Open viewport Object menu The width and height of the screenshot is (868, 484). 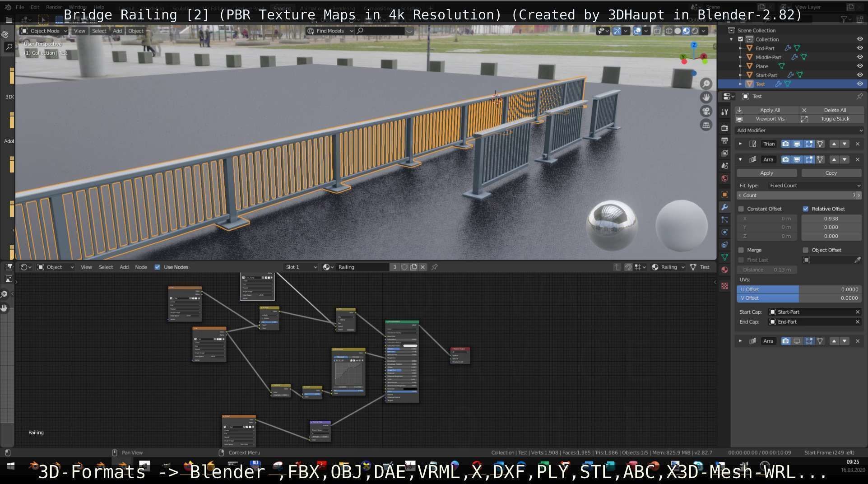pyautogui.click(x=136, y=31)
